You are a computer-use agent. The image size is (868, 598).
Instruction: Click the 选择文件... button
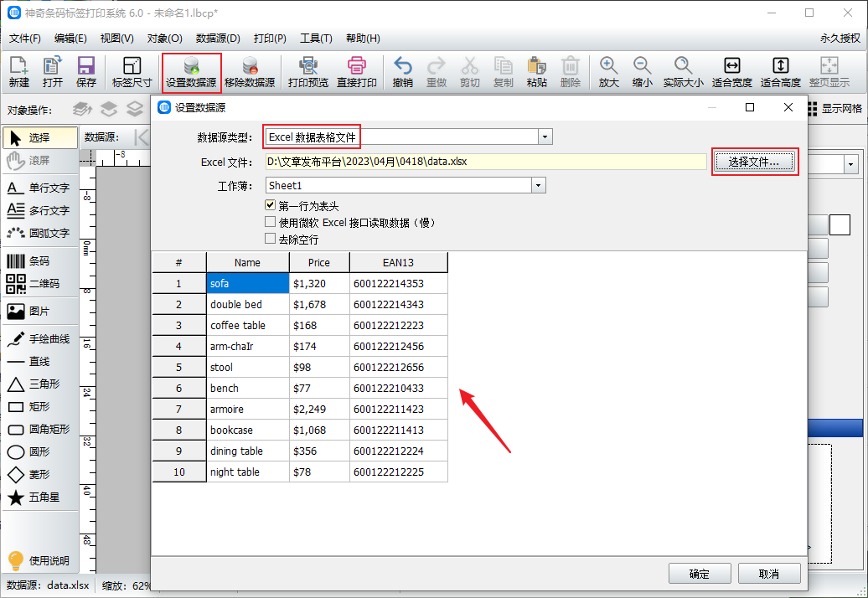754,162
